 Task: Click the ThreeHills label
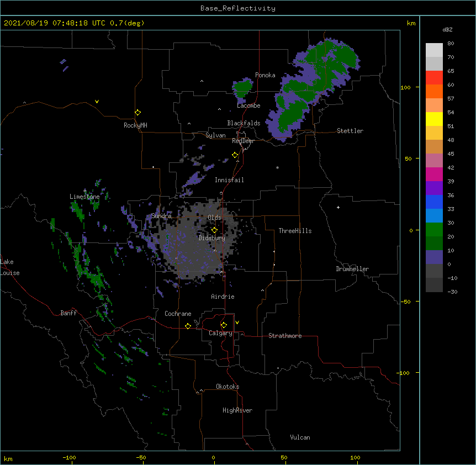pyautogui.click(x=295, y=231)
